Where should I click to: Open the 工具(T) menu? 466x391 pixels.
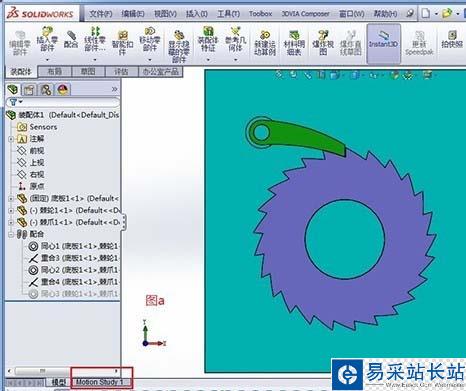pyautogui.click(x=228, y=14)
